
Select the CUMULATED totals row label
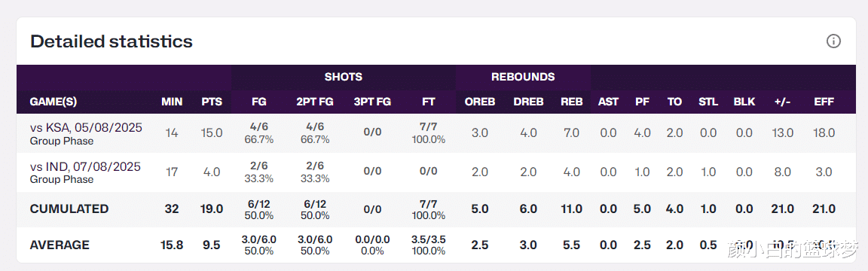click(69, 209)
